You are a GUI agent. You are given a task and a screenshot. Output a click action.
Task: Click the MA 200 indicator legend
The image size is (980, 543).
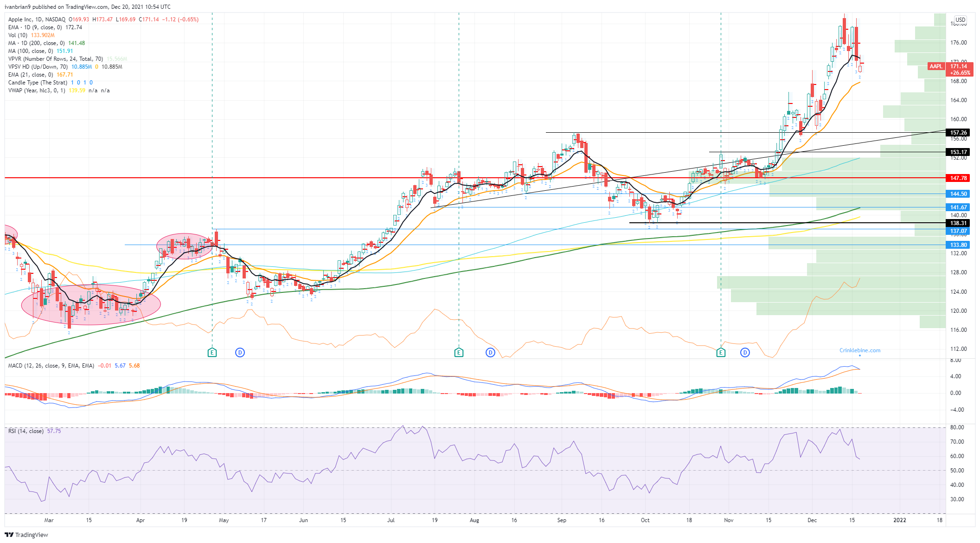46,43
